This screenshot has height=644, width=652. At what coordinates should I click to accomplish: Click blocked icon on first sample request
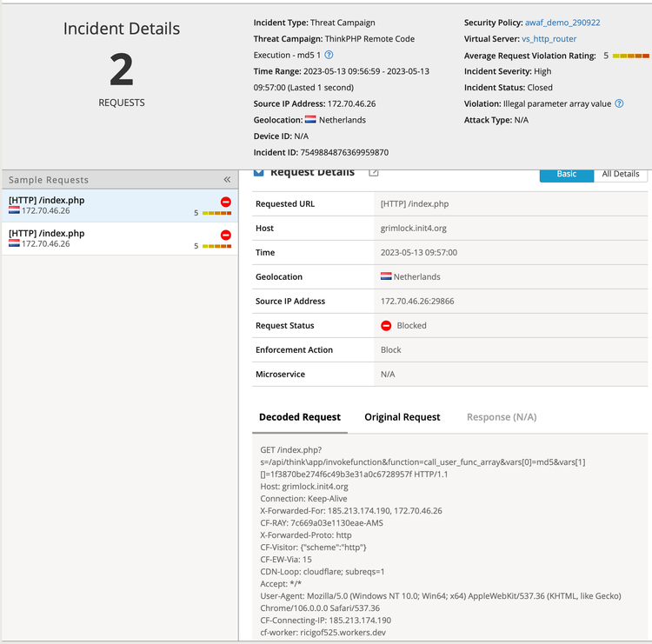tap(226, 202)
